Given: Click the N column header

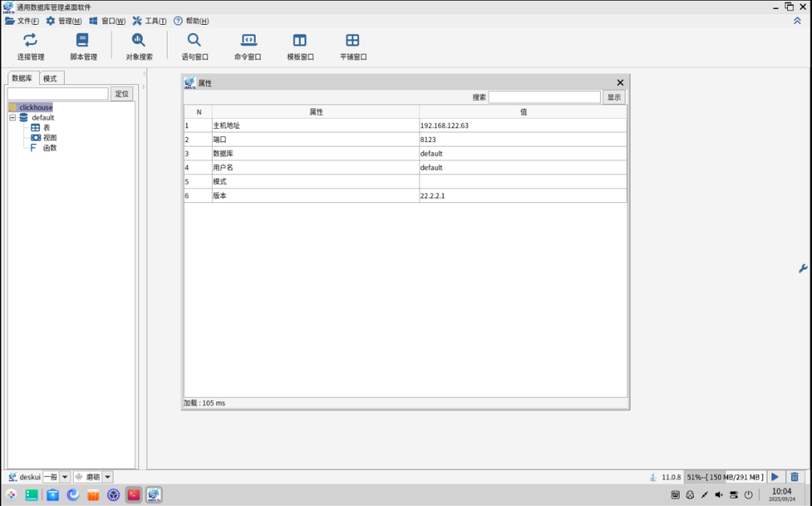Looking at the screenshot, I should point(198,112).
